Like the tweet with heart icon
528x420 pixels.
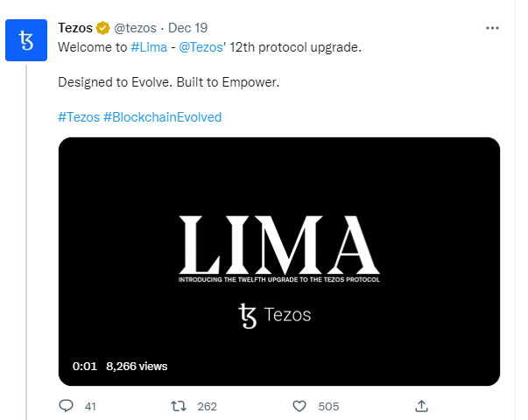[x=299, y=406]
